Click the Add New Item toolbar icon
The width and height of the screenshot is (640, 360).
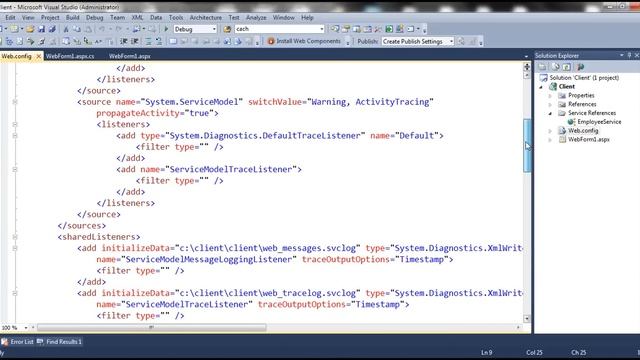[14, 29]
